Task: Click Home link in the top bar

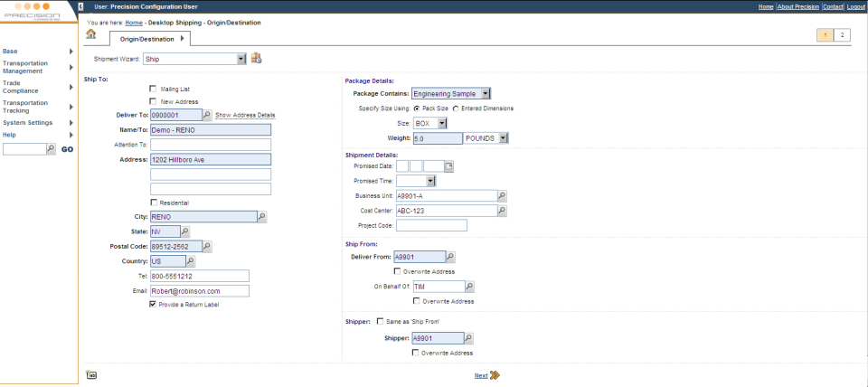Action: pos(766,6)
